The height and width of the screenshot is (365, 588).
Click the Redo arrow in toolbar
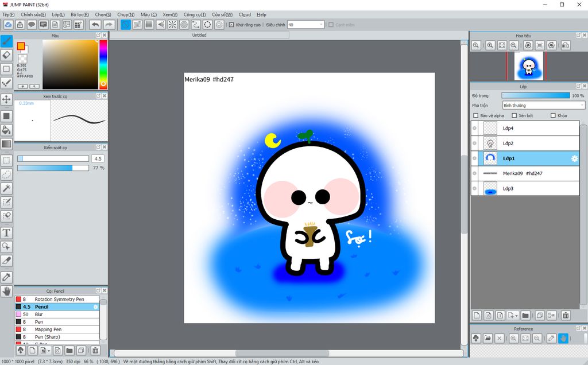(109, 25)
